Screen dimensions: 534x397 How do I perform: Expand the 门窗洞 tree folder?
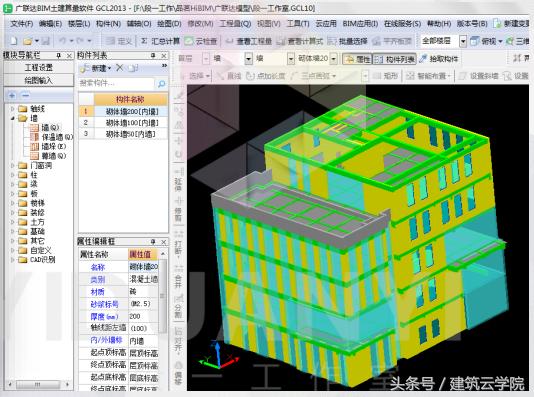click(x=13, y=165)
